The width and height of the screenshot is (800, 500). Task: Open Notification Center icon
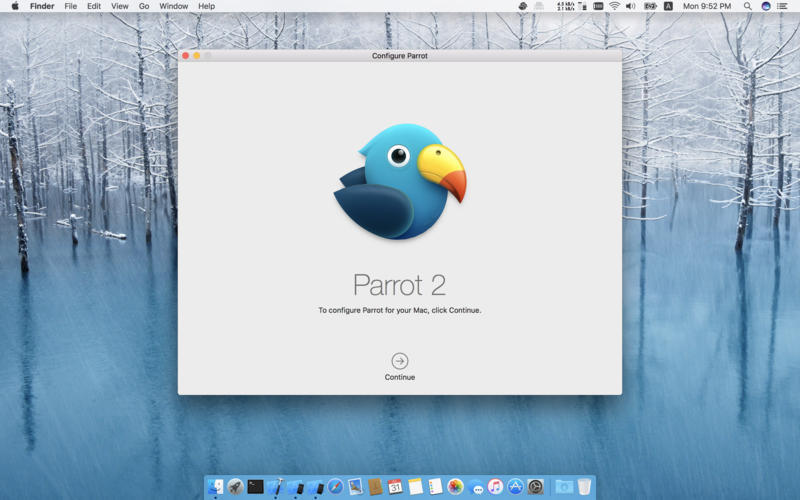(782, 6)
